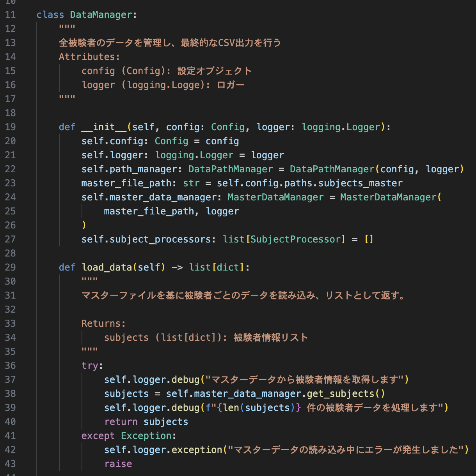Click the 'return' keyword on line 40
The image size is (476, 476).
tap(121, 422)
